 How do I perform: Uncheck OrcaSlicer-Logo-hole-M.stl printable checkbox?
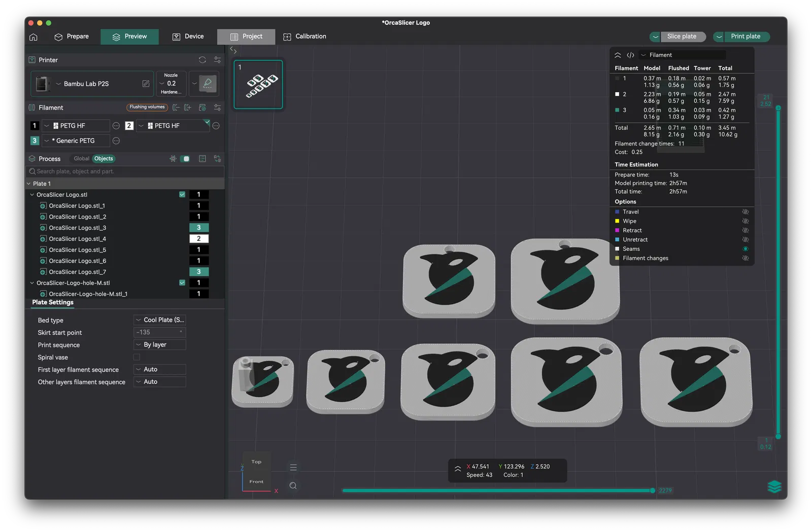tap(182, 283)
